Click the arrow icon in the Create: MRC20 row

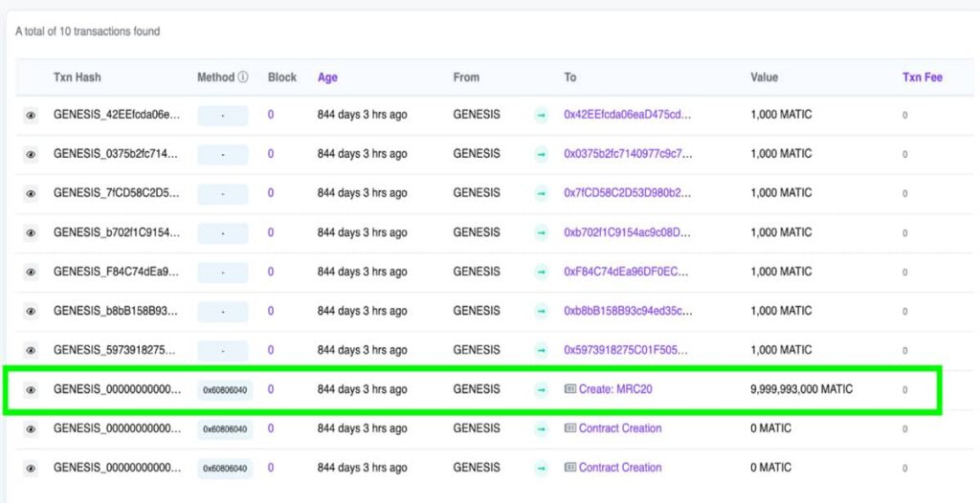tap(542, 390)
